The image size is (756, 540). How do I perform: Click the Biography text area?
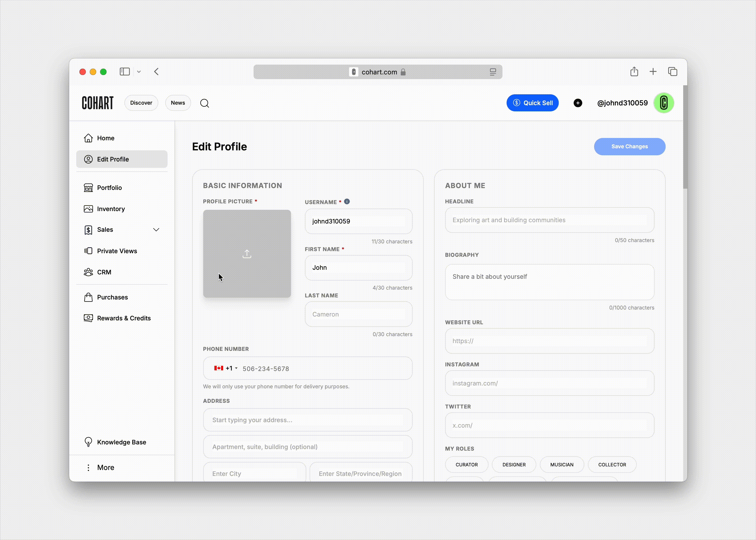point(550,282)
